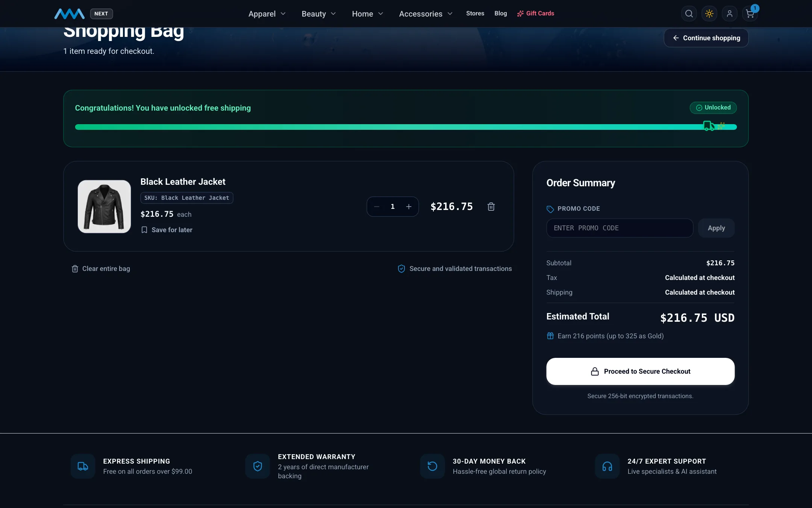
Task: Click the gift points icon
Action: pyautogui.click(x=550, y=336)
